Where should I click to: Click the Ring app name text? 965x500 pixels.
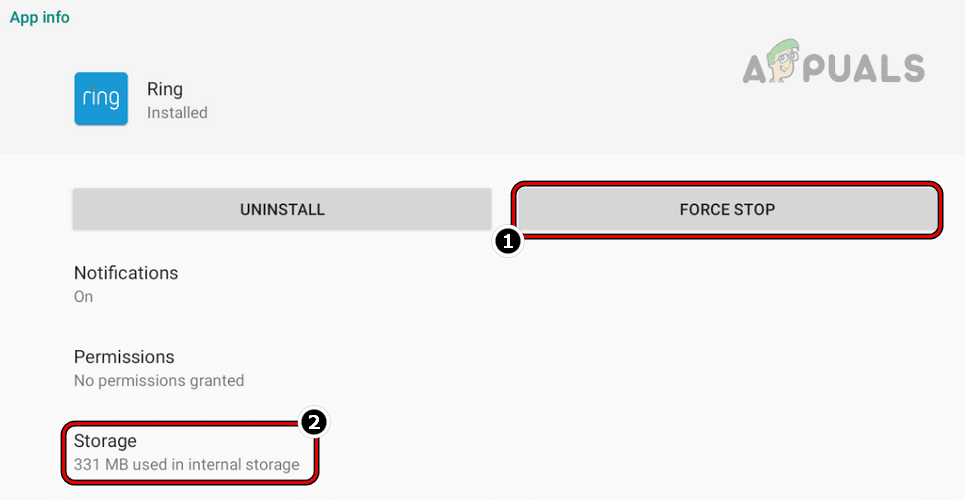click(165, 89)
